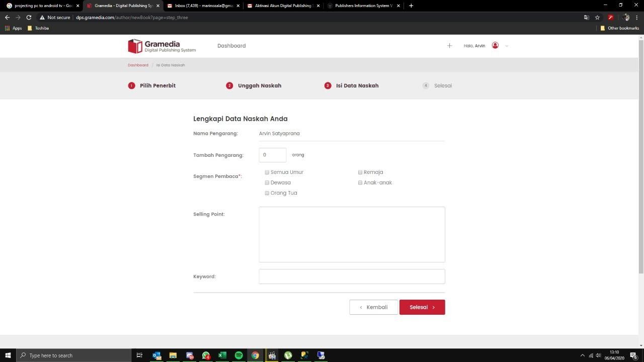Open the Dashboard menu in the header

pyautogui.click(x=231, y=46)
